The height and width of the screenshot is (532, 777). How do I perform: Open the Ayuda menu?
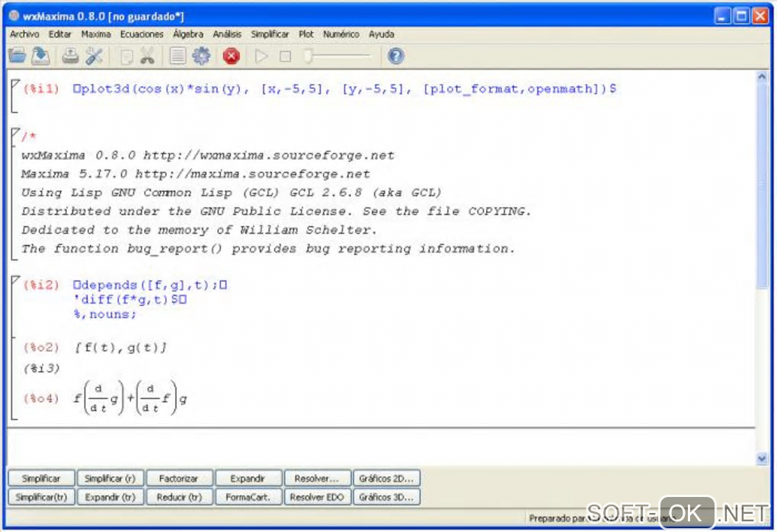(381, 34)
